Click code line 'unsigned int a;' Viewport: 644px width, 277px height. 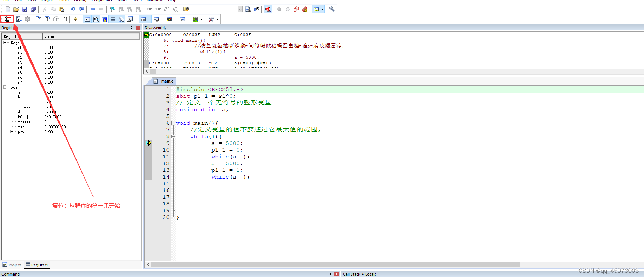coord(202,110)
